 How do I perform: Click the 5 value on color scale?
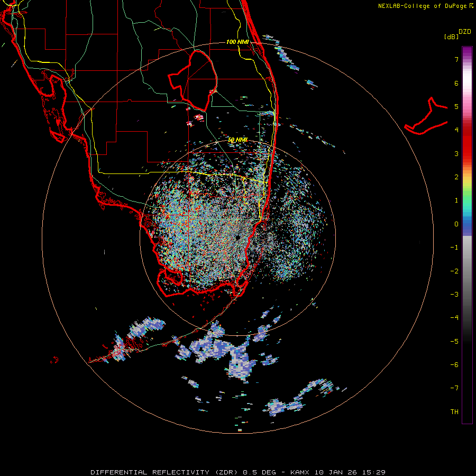(x=456, y=106)
